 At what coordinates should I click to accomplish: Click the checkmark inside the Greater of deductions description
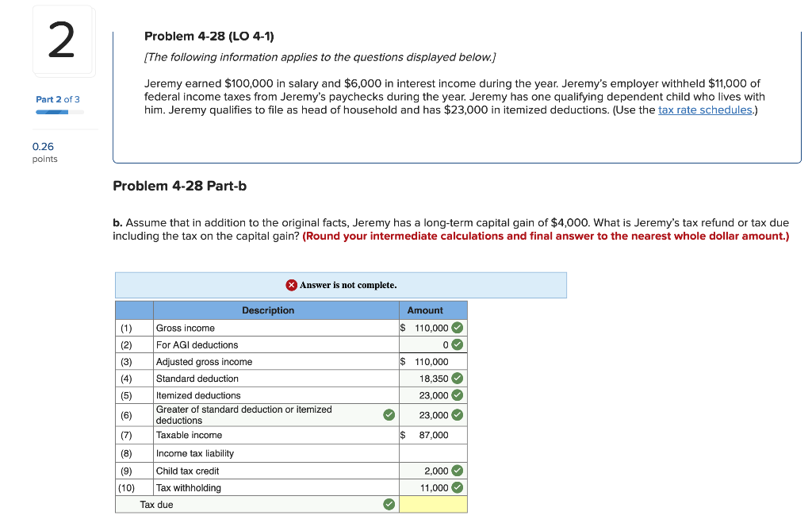pyautogui.click(x=389, y=414)
